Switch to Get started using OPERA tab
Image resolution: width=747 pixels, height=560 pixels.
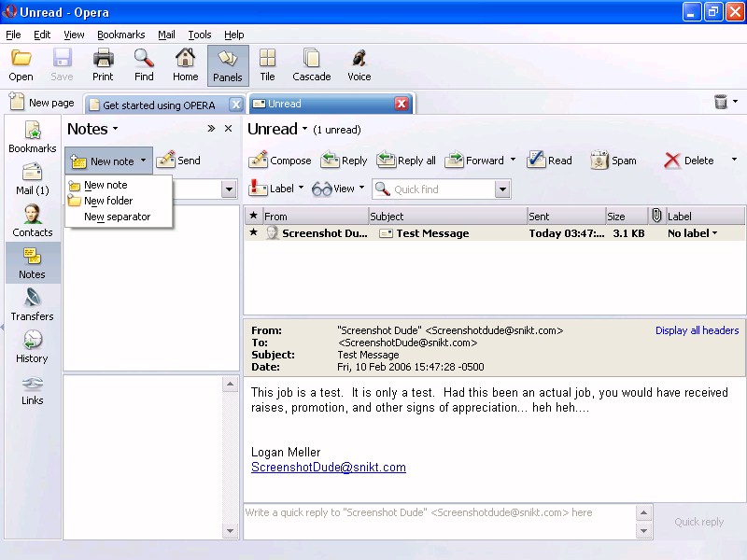(158, 105)
